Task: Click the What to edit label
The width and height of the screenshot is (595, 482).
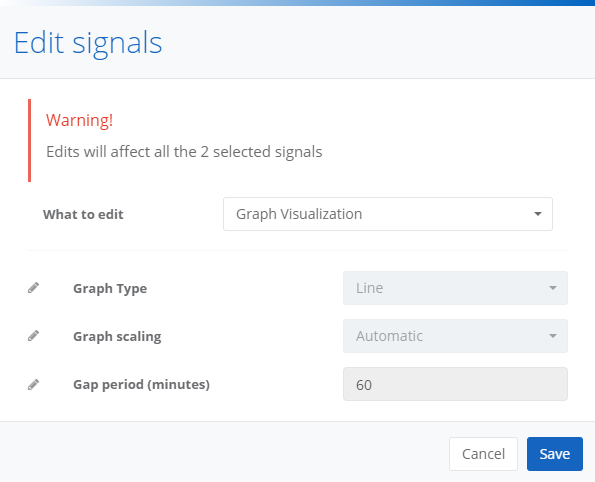Action: [x=83, y=214]
